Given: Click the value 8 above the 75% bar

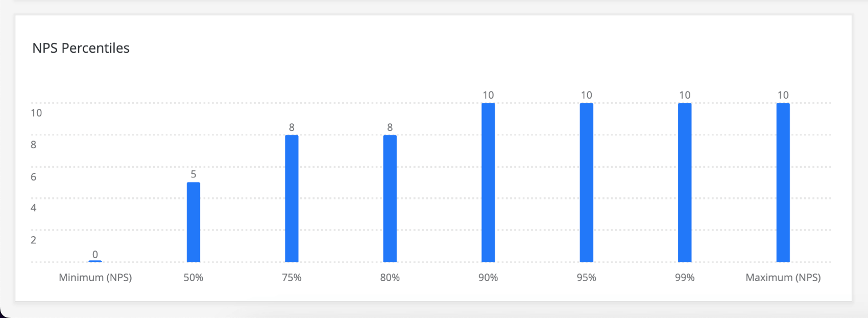Looking at the screenshot, I should 292,127.
